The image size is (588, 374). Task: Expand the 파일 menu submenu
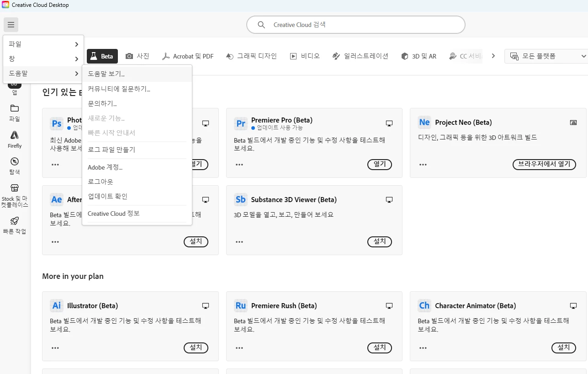tap(43, 44)
